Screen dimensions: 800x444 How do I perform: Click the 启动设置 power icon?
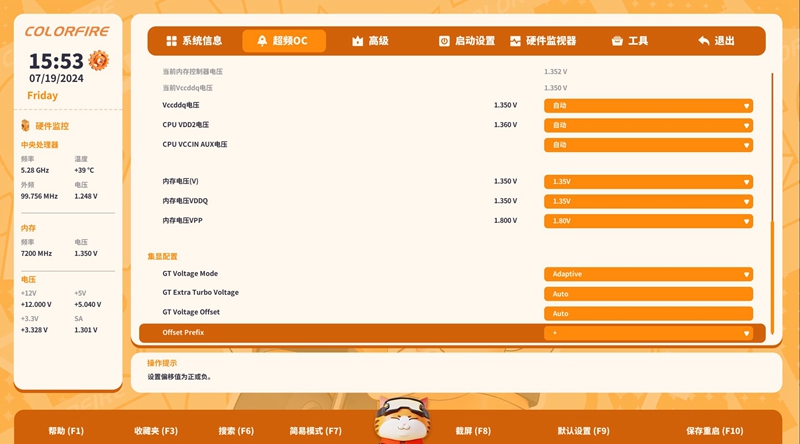coord(444,41)
